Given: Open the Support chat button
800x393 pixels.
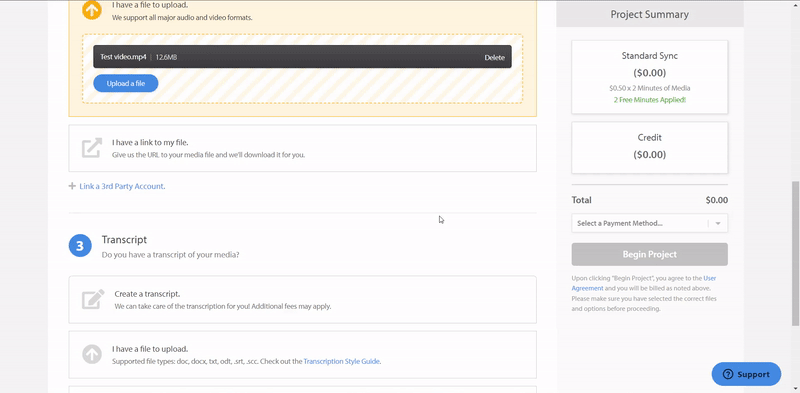Looking at the screenshot, I should pyautogui.click(x=746, y=374).
